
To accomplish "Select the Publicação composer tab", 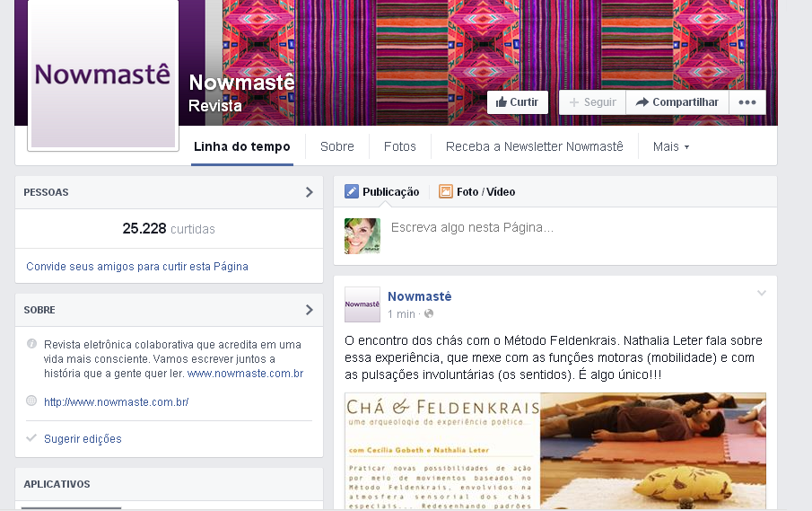I will point(382,192).
